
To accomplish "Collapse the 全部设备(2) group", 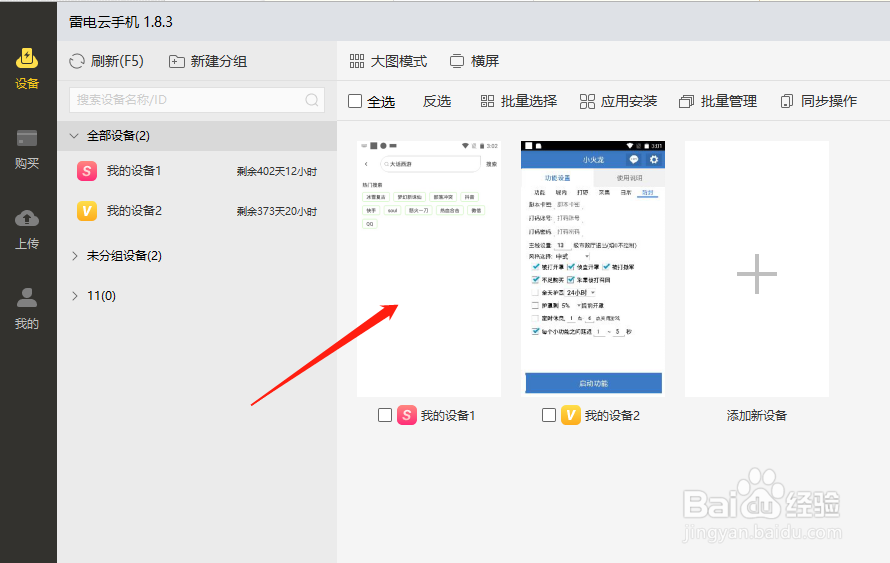I will pos(74,136).
